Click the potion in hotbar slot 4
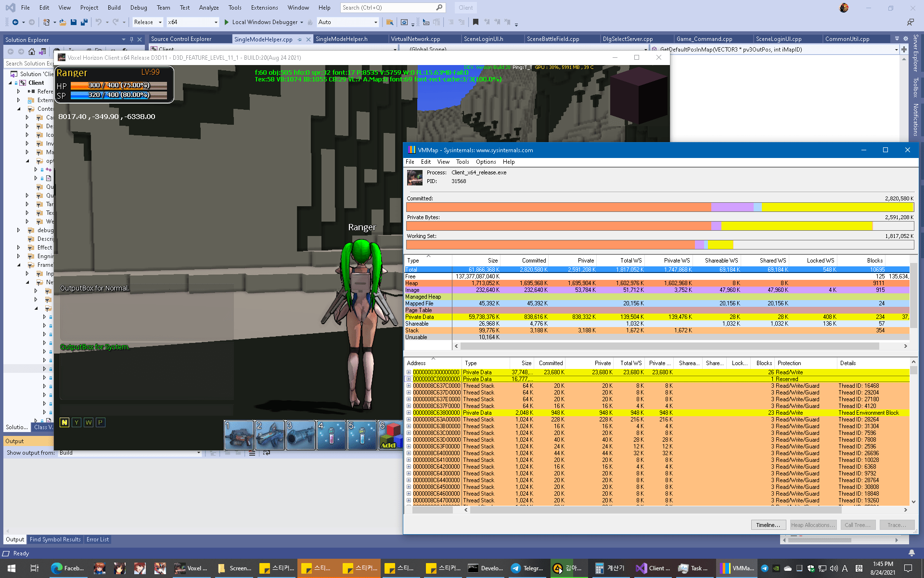The image size is (924, 578). pyautogui.click(x=331, y=435)
